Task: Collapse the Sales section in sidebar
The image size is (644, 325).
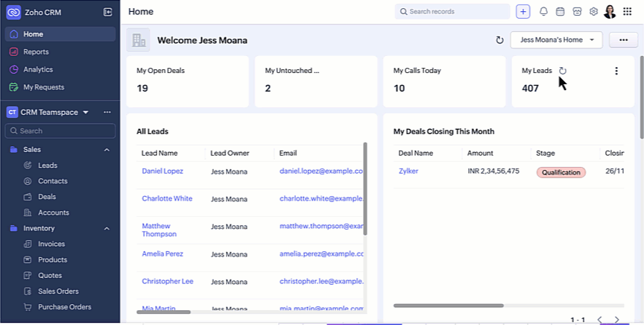Action: tap(107, 150)
